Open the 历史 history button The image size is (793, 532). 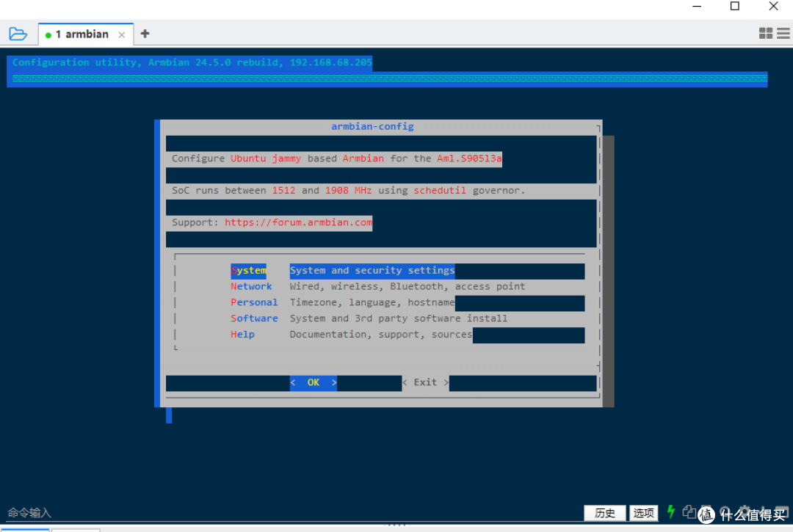(605, 513)
